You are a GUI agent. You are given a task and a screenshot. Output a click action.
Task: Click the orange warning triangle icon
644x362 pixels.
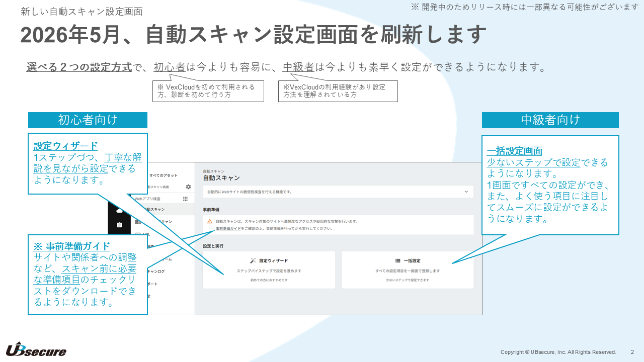tap(210, 221)
